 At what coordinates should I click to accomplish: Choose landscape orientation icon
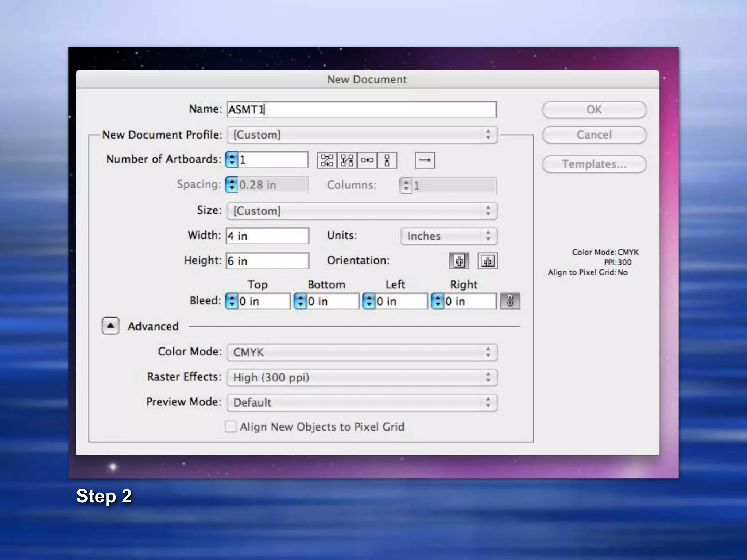(487, 261)
